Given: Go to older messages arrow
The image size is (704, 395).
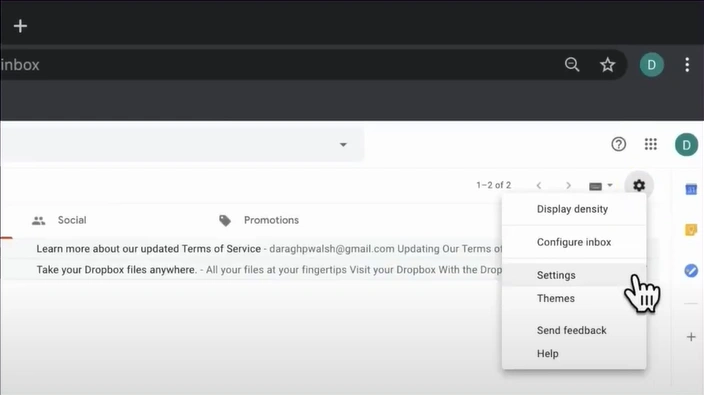Looking at the screenshot, I should (x=568, y=185).
